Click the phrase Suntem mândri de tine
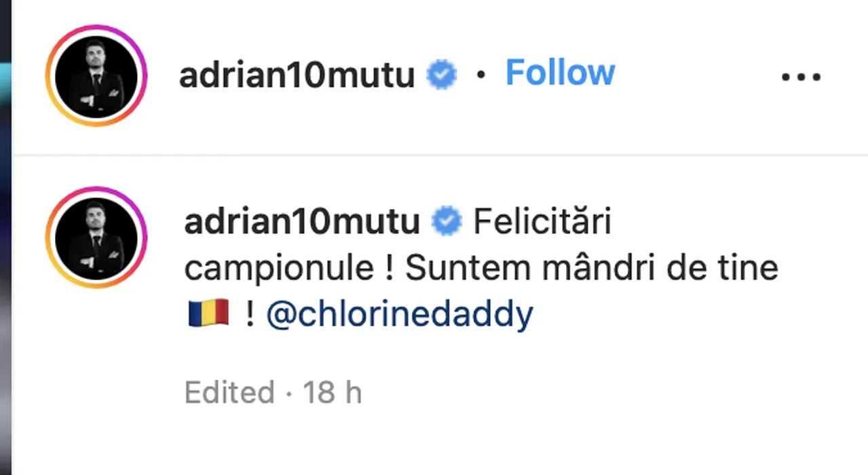Screen dimensions: 868x475 point(591,269)
